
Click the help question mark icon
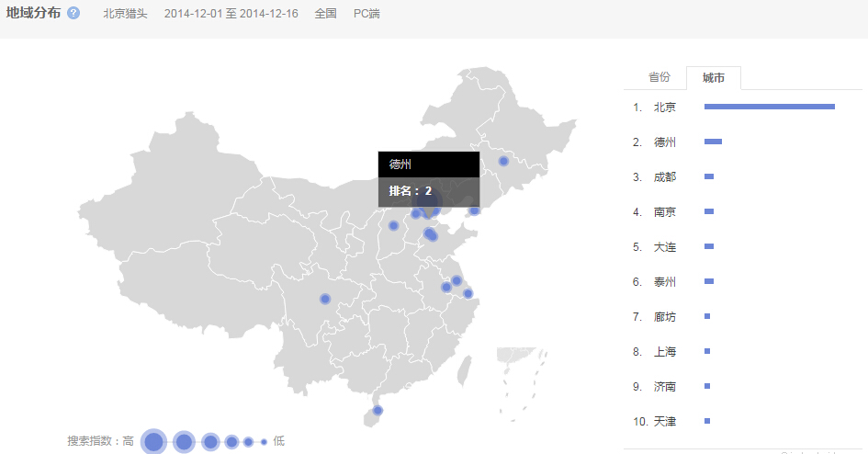(x=73, y=14)
